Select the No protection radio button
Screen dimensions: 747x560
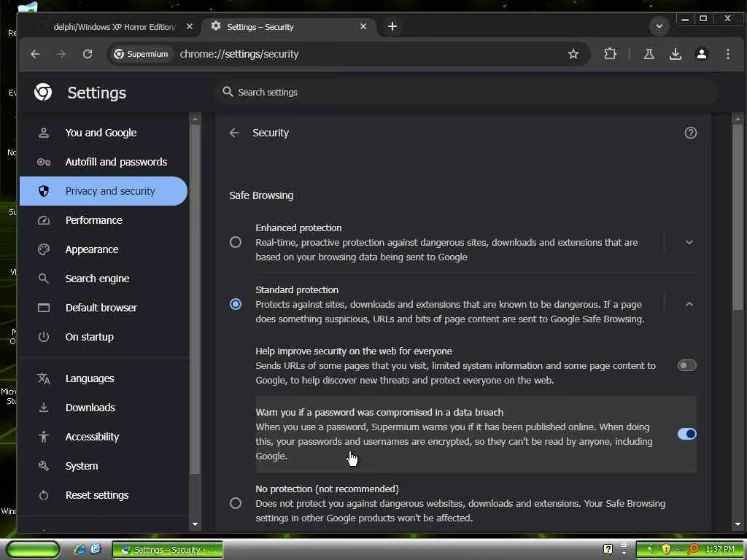pos(236,503)
